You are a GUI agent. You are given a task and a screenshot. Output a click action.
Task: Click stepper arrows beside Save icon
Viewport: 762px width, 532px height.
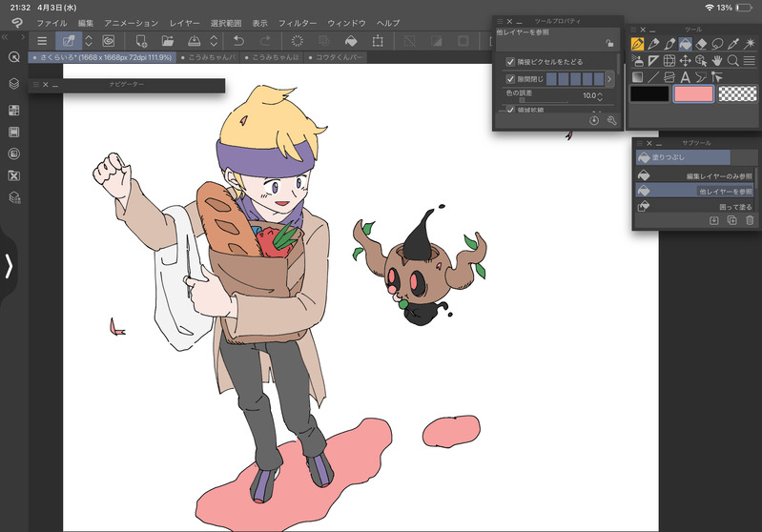click(x=214, y=41)
